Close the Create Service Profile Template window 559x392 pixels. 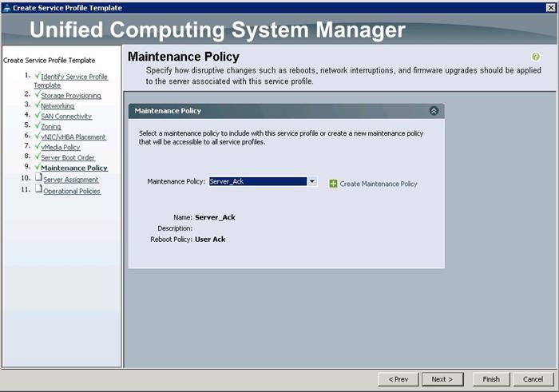[551, 7]
